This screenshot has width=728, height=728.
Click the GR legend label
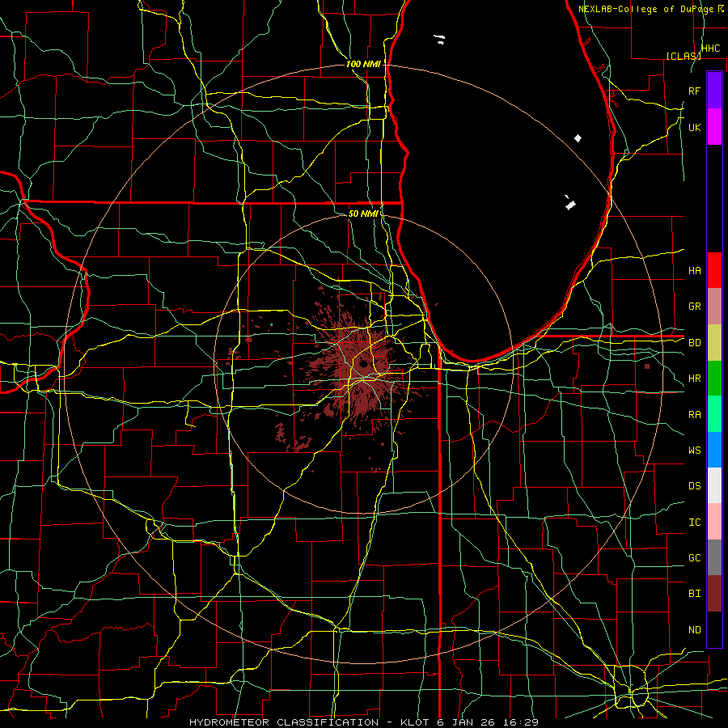pyautogui.click(x=695, y=307)
